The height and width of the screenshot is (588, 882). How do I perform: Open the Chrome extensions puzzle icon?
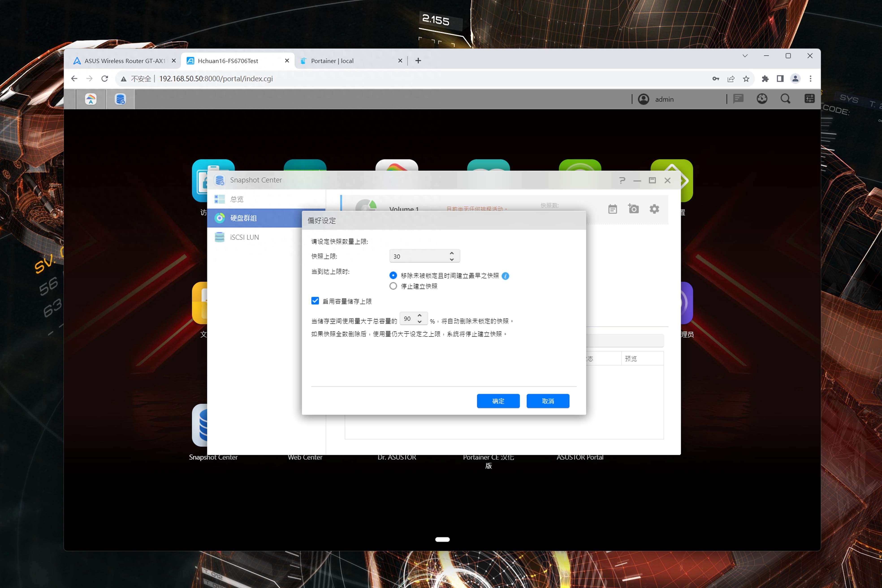tap(765, 79)
